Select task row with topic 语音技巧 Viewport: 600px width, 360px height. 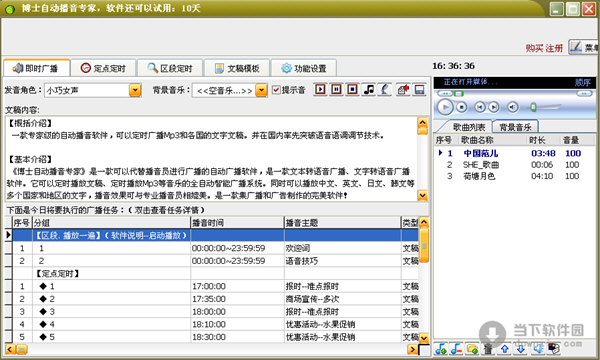(216, 261)
